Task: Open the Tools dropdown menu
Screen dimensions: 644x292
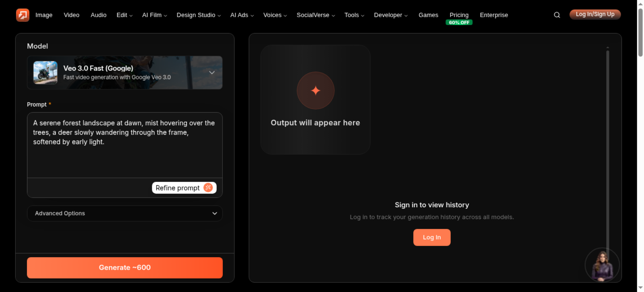Action: [354, 15]
